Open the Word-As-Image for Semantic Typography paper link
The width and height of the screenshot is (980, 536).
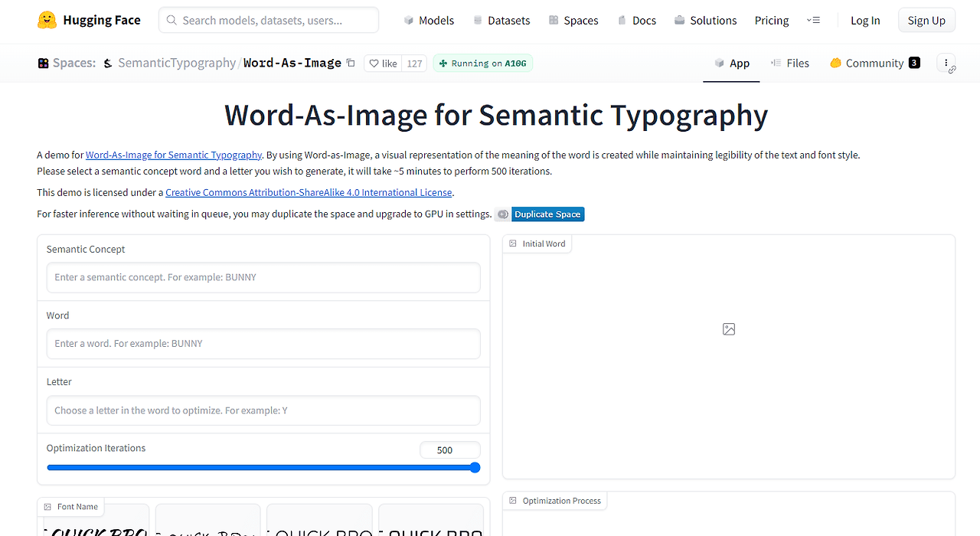[174, 155]
